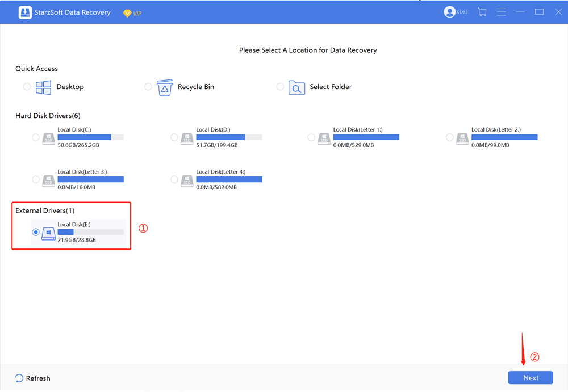Image resolution: width=568 pixels, height=392 pixels.
Task: Select the Desktop radio button
Action: click(27, 87)
